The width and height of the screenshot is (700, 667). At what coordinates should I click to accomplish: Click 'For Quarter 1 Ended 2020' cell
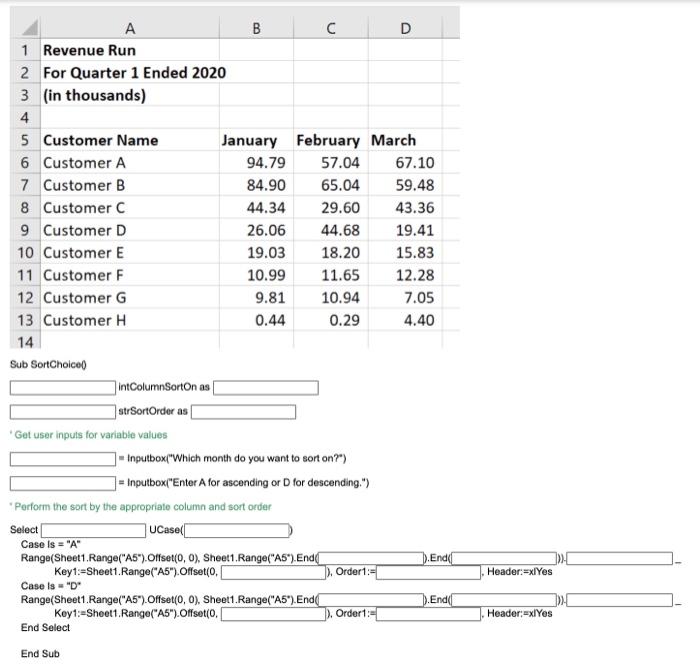pos(130,72)
